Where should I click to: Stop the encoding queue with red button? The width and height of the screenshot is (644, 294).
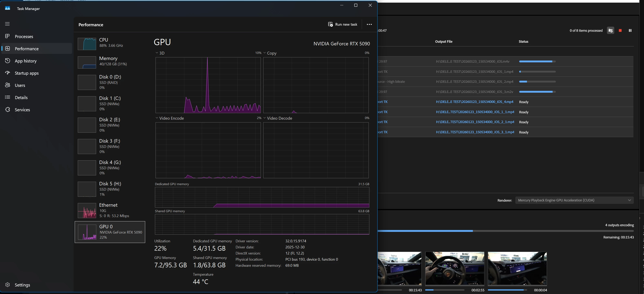[620, 31]
